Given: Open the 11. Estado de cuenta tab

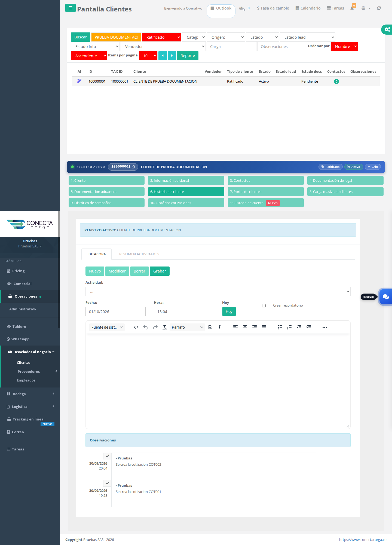Looking at the screenshot, I should pos(266,203).
